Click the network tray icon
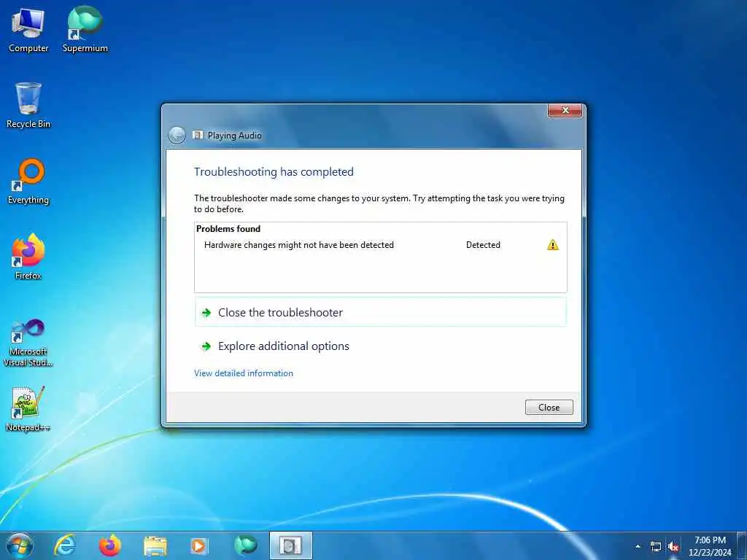 pos(656,547)
